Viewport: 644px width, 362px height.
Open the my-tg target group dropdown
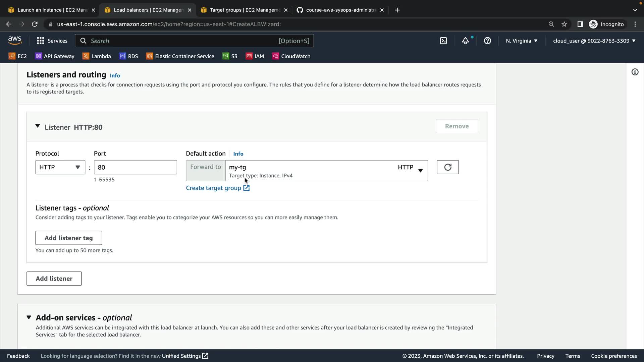click(326, 171)
